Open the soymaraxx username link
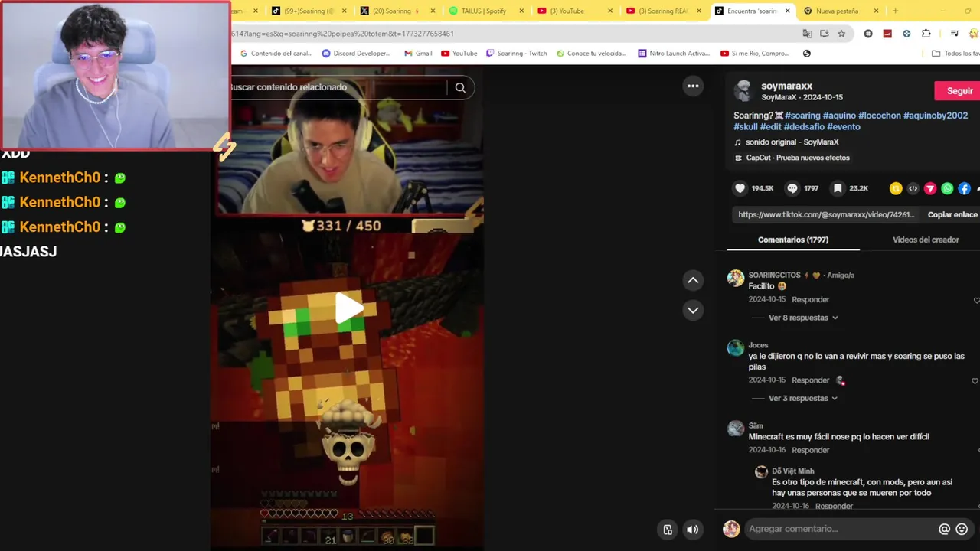Viewport: 980px width, 551px height. 786,86
